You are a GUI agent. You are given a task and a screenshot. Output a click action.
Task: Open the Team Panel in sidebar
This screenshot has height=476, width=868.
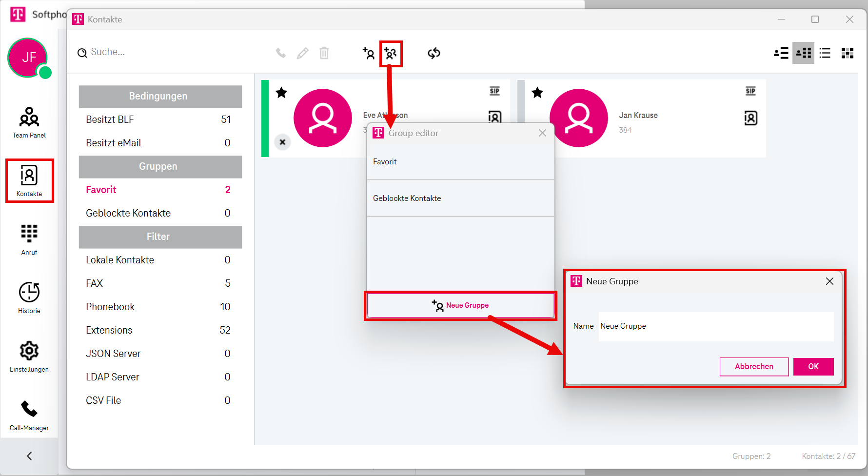(29, 122)
